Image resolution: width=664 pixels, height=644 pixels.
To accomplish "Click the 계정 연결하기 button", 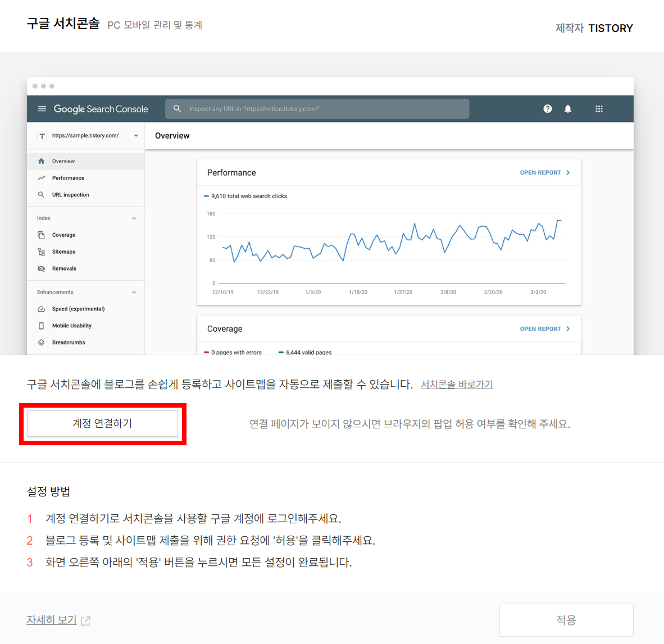I will pos(102,423).
